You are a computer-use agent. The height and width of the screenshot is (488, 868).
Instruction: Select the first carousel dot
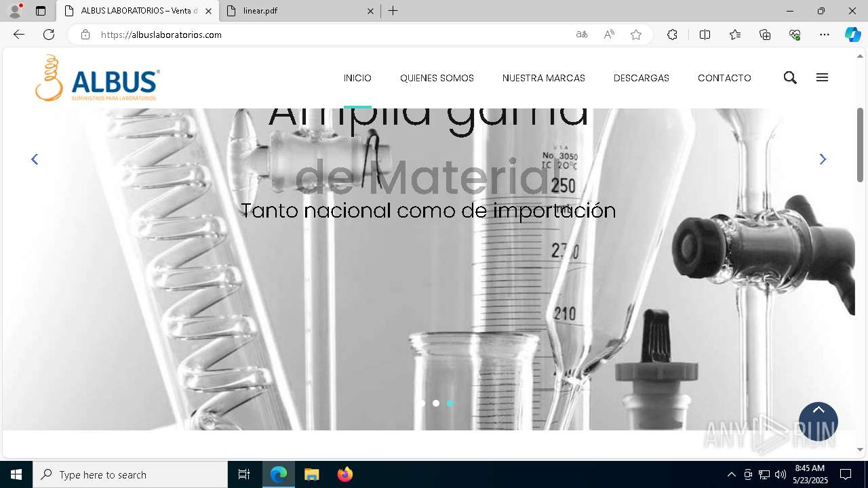click(x=422, y=403)
